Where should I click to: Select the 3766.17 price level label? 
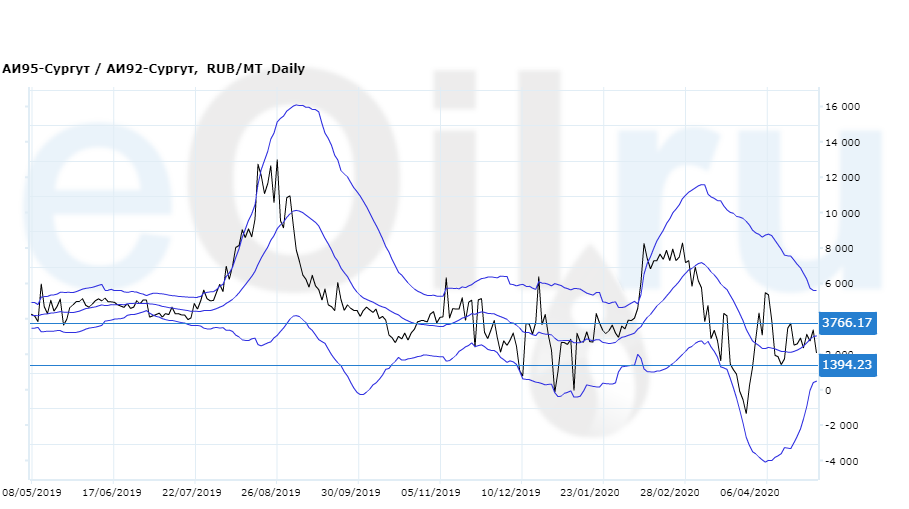click(847, 323)
